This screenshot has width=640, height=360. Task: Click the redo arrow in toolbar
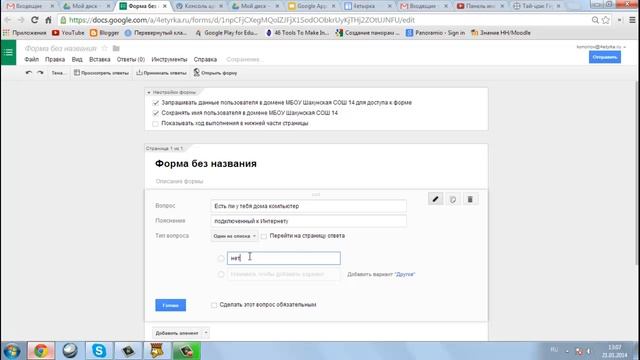40,73
